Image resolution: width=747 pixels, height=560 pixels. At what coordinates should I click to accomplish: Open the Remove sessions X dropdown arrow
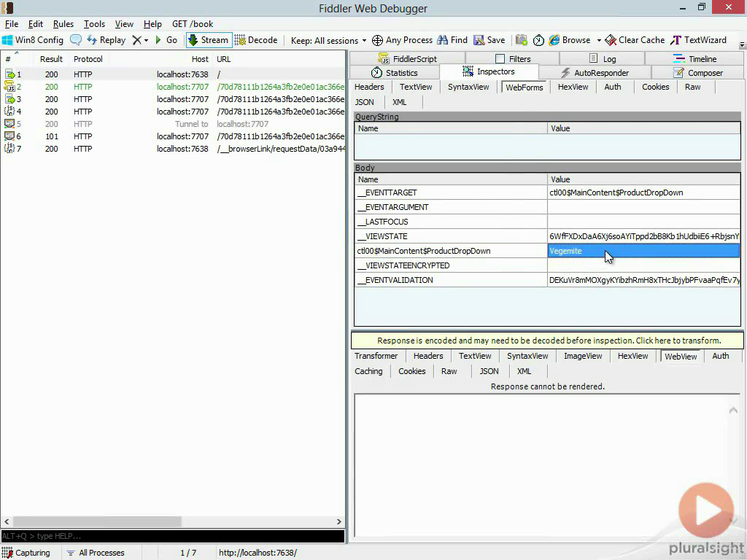tap(146, 40)
